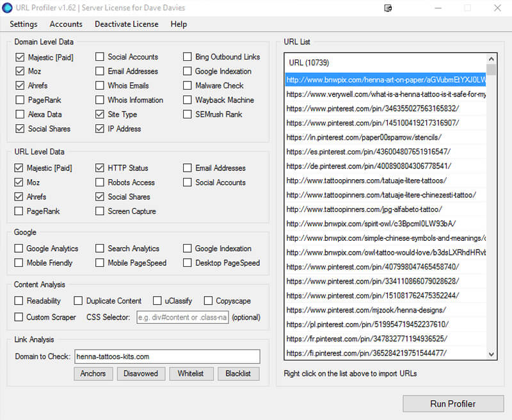Enable Desktop PageSpeed checkbox
512x420 pixels.
click(187, 262)
